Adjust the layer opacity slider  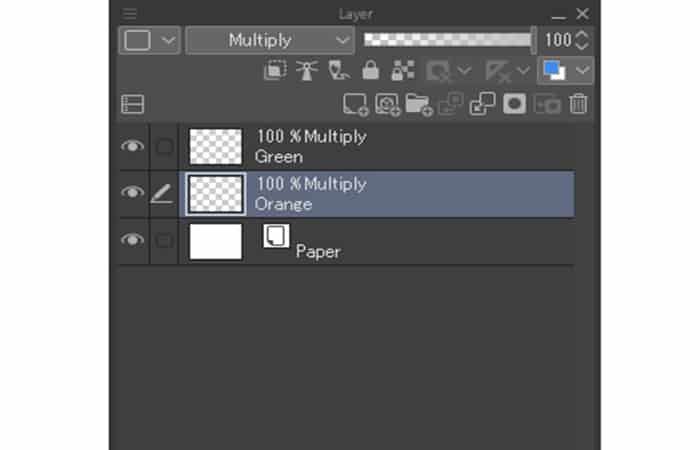tap(449, 40)
